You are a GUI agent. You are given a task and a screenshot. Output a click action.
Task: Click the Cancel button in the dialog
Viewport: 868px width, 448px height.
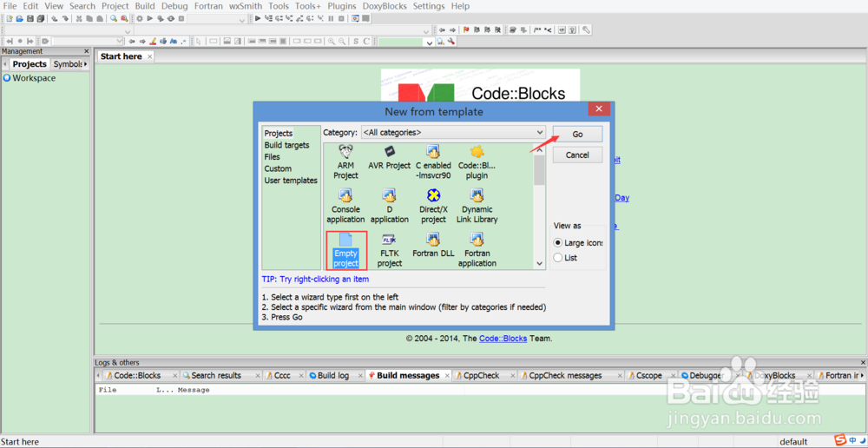577,155
